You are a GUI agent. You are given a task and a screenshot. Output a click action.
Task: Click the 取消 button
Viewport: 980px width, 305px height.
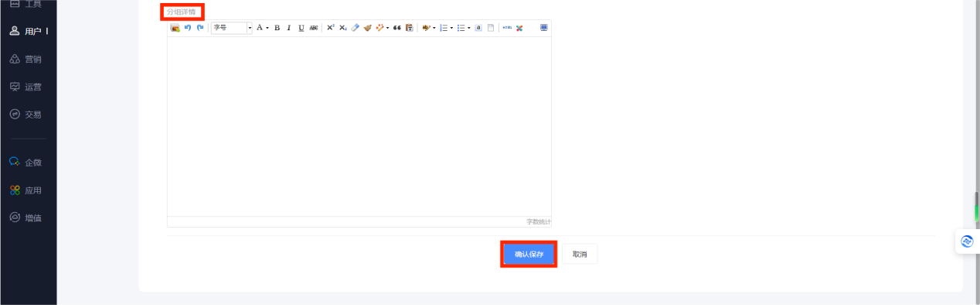tap(580, 254)
